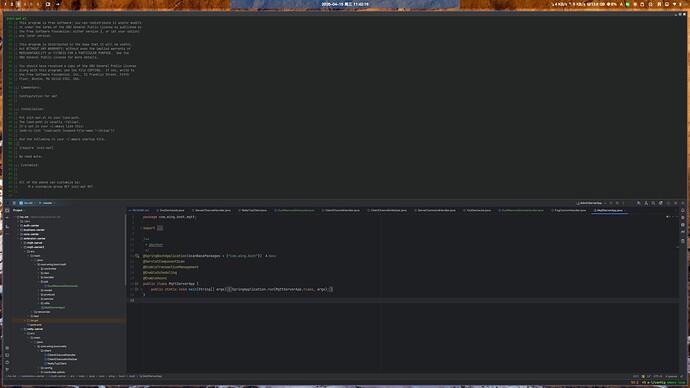The image size is (690, 388).
Task: Open Terminal tool window icon
Action: tap(7, 355)
